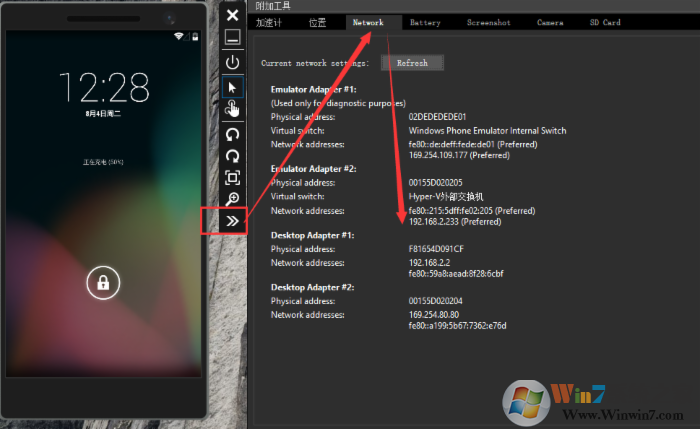This screenshot has height=429, width=700.
Task: Switch to the 加速计 tab
Action: click(x=269, y=22)
